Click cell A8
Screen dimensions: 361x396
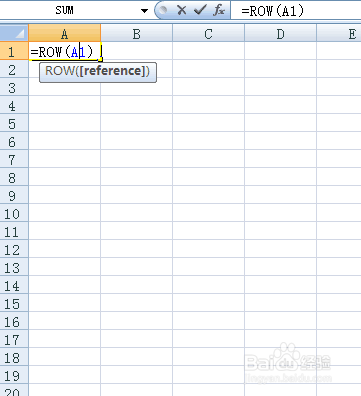(x=65, y=177)
